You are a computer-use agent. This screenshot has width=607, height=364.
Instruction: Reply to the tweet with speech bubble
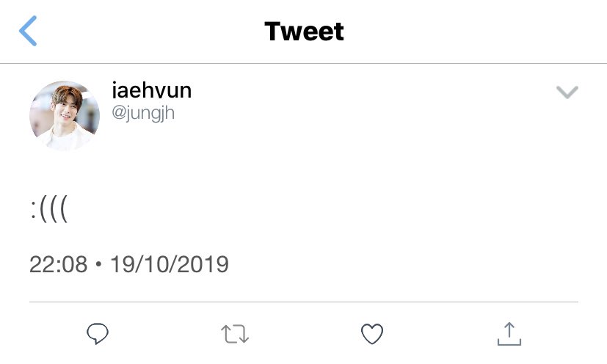[x=98, y=333]
